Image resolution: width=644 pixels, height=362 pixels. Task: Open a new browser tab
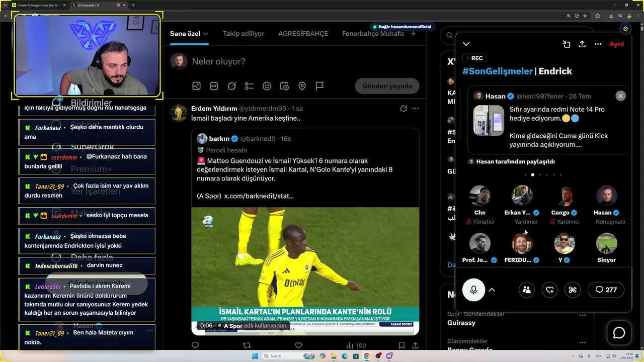pos(133,5)
